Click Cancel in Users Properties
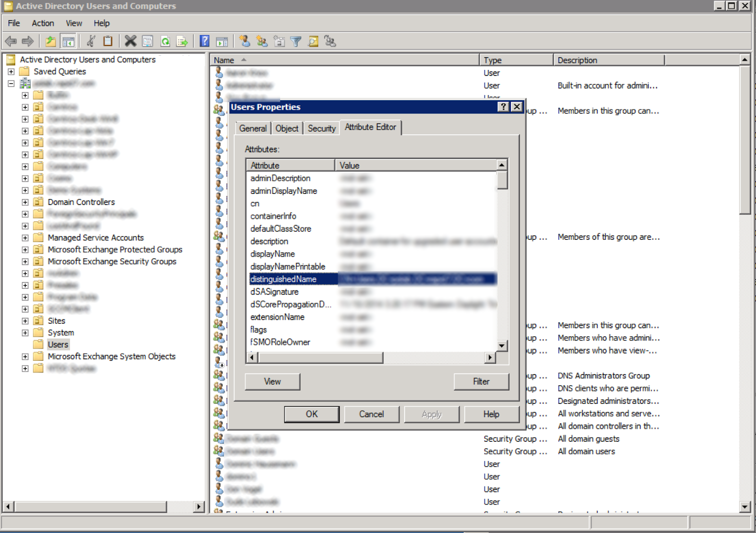This screenshot has width=756, height=533. 371,414
